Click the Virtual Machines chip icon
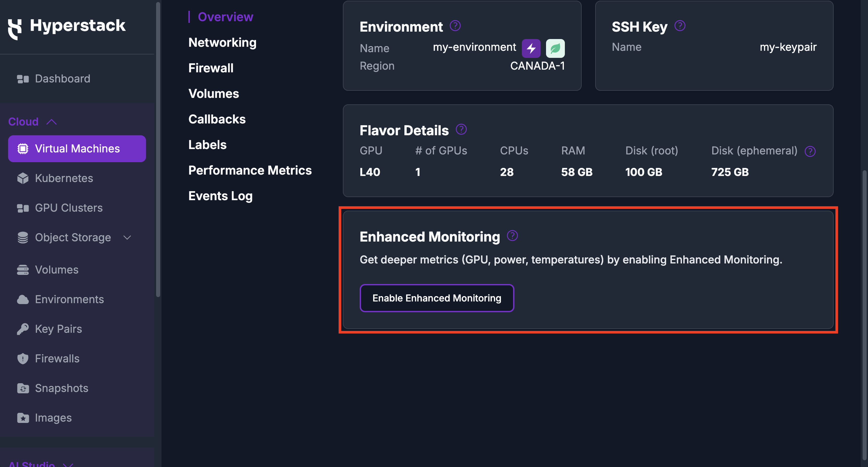 [23, 149]
